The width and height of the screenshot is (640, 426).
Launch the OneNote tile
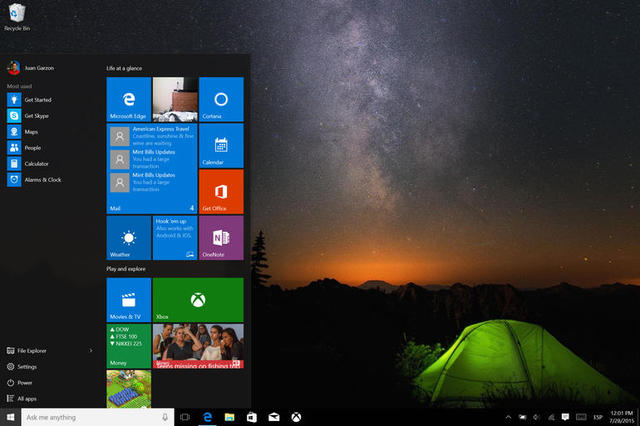pos(221,238)
